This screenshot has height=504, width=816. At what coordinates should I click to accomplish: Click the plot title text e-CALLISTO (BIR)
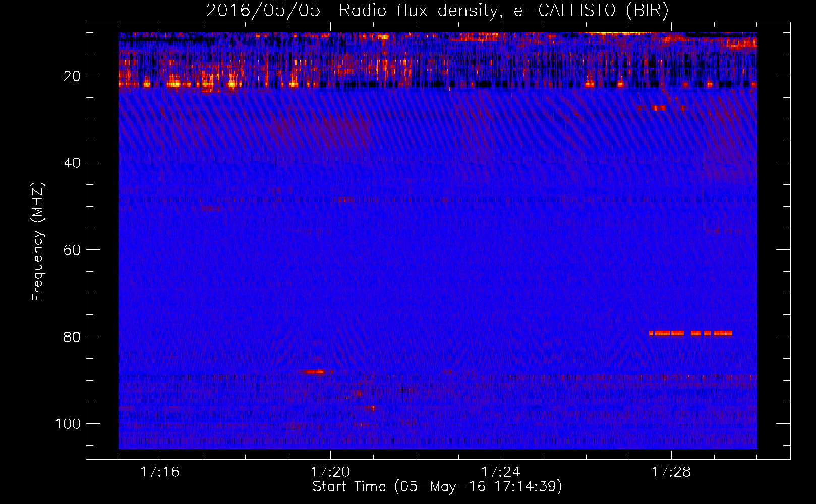click(x=591, y=11)
